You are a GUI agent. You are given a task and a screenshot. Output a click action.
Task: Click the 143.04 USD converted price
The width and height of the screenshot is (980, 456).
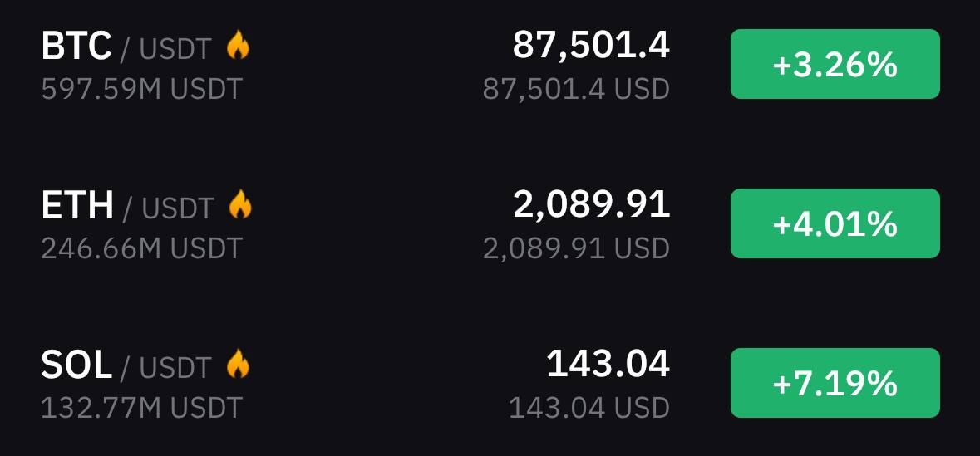pos(589,409)
